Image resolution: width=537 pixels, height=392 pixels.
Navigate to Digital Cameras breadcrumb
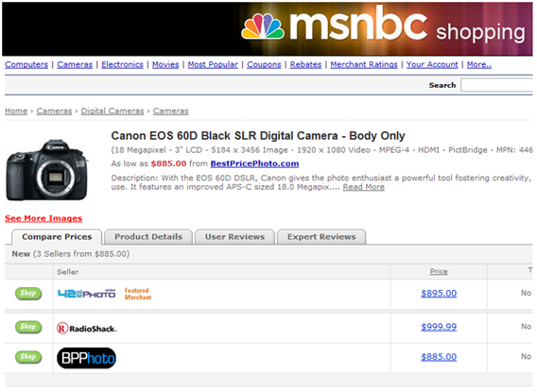(113, 111)
